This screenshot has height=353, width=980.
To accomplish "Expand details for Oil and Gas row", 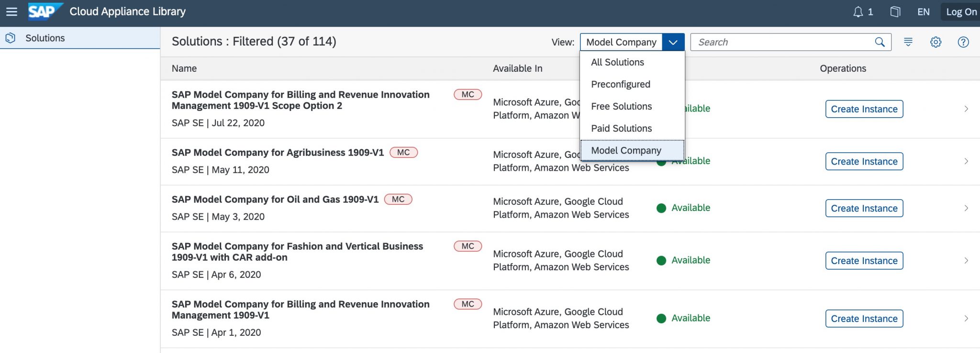I will [x=966, y=208].
